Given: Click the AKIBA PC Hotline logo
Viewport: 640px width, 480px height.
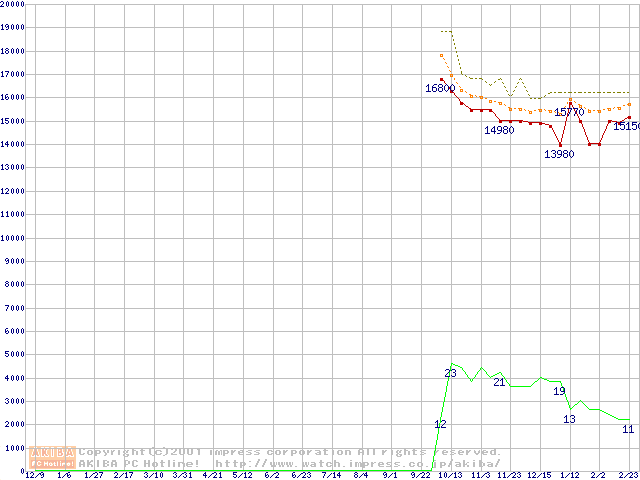Looking at the screenshot, I should 53,457.
